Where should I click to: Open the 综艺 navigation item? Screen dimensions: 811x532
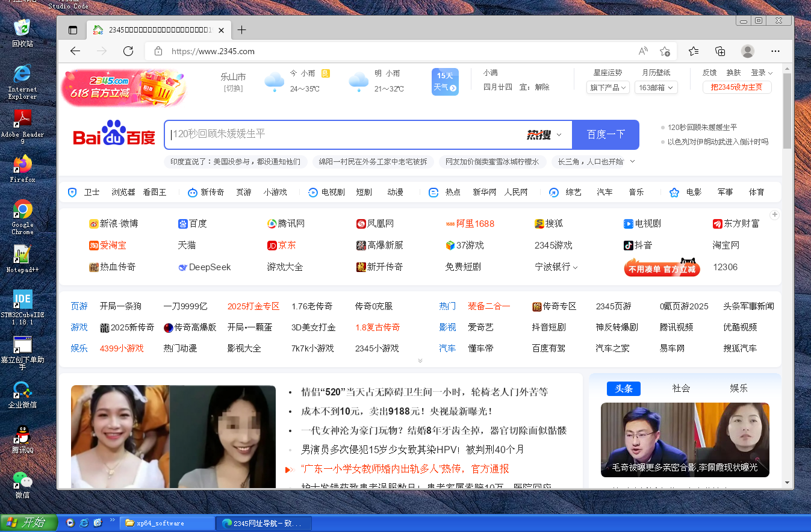[x=573, y=192]
